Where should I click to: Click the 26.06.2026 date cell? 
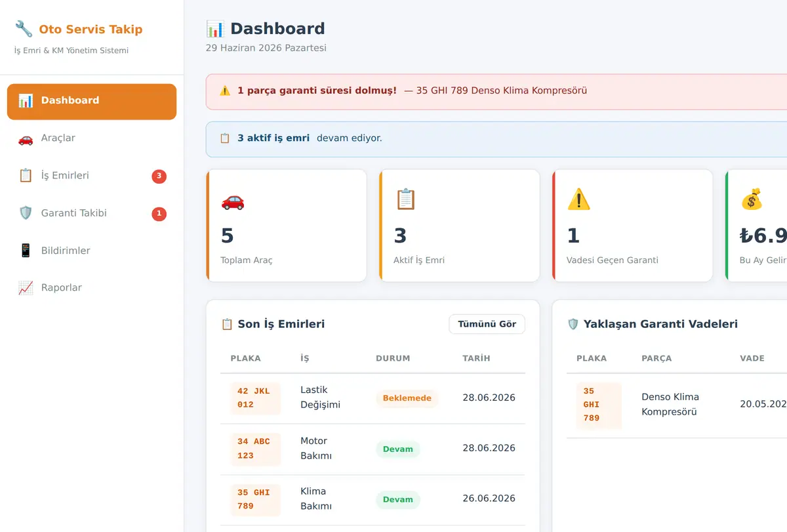point(489,499)
